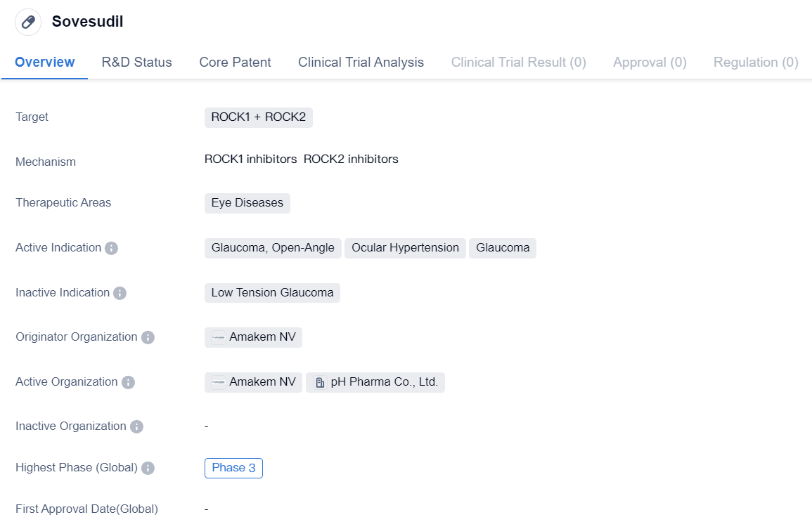Screen dimensions: 812x529
Task: Click the pill icon beside Sovesudil title
Action: [28, 22]
